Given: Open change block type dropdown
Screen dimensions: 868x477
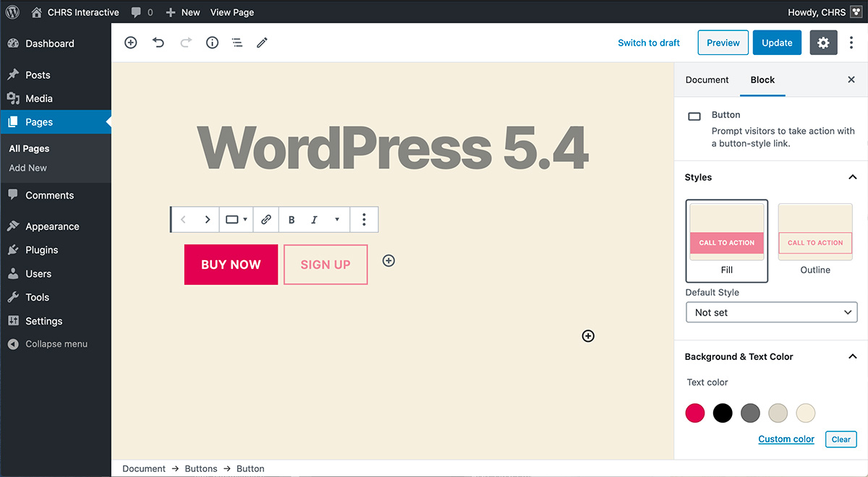Looking at the screenshot, I should click(236, 220).
